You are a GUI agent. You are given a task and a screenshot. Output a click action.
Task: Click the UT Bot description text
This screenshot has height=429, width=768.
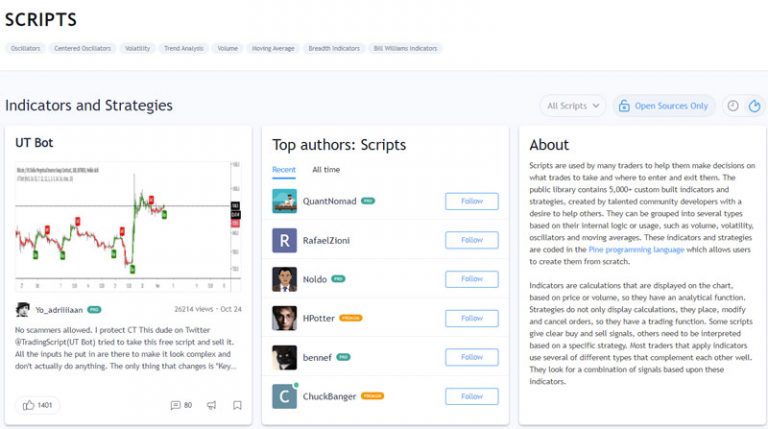click(x=125, y=348)
